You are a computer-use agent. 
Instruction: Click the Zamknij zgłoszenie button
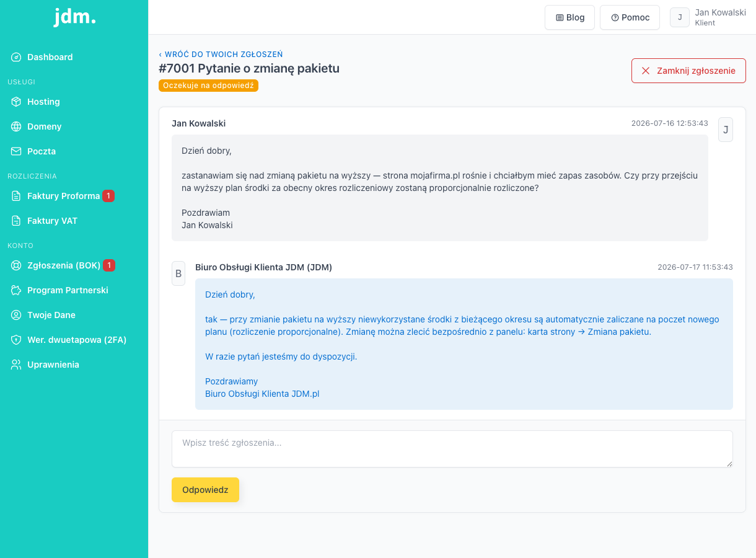pyautogui.click(x=688, y=71)
